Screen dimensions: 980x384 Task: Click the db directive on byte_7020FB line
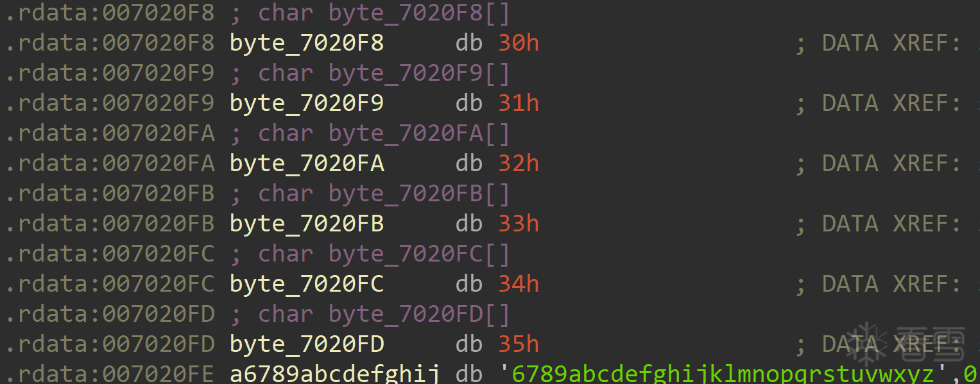(469, 223)
